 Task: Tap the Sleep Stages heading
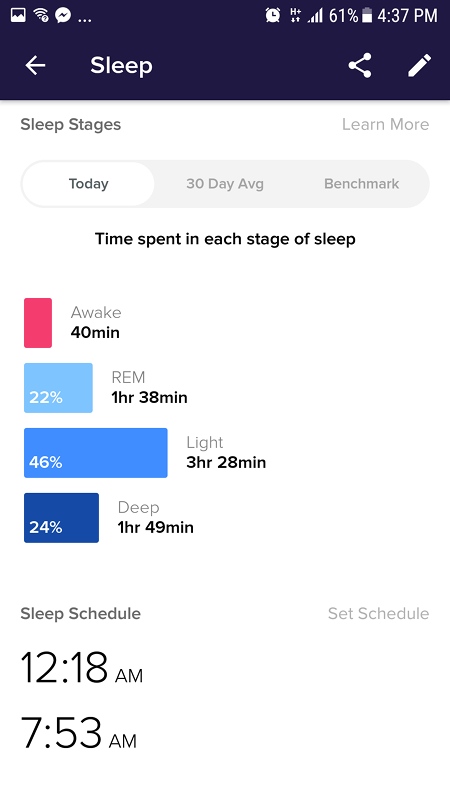(70, 124)
